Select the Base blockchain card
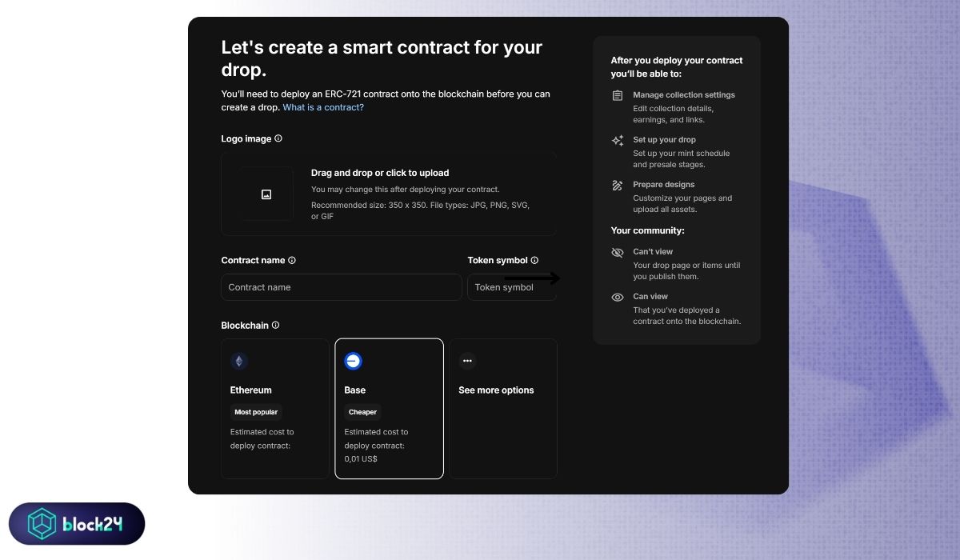 tap(389, 409)
